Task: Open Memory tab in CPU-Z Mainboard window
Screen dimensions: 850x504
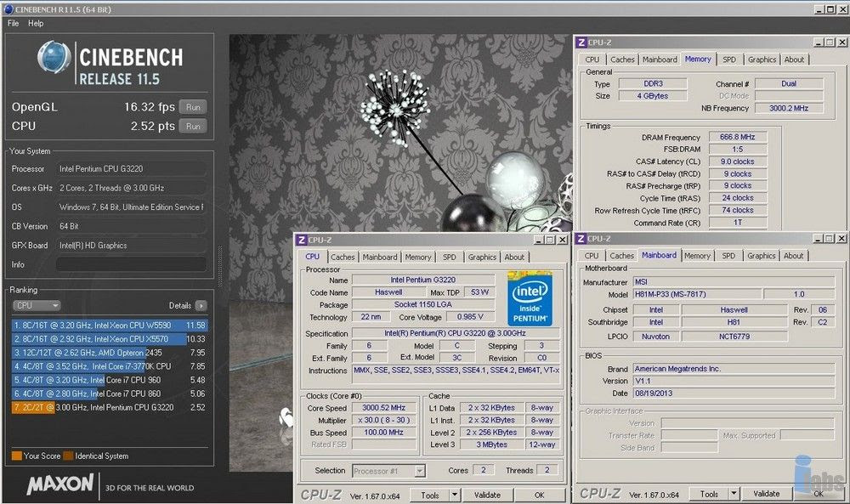Action: point(697,256)
